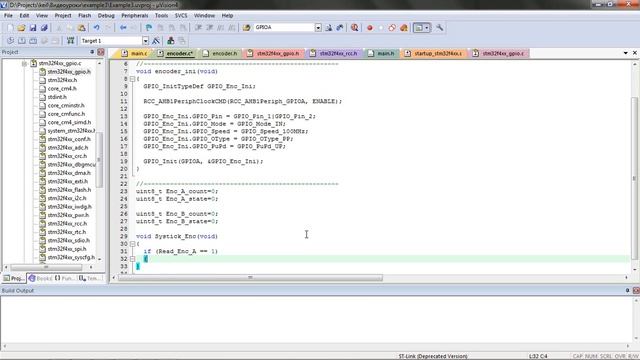Open the Target 1 dropdown arrow

tap(145, 41)
